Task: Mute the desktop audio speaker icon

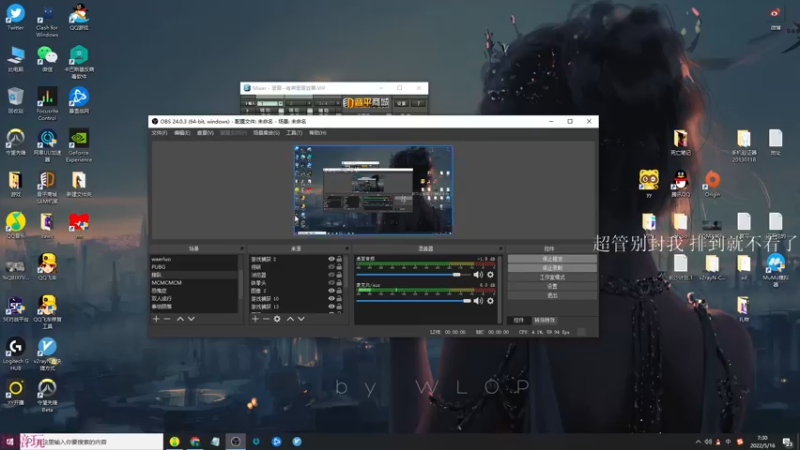Action: (478, 274)
